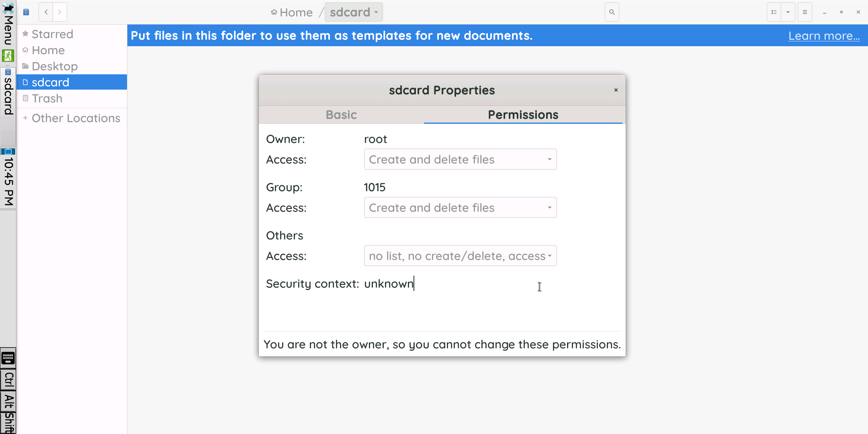The height and width of the screenshot is (434, 868).
Task: Toggle the list view icon
Action: point(774,12)
